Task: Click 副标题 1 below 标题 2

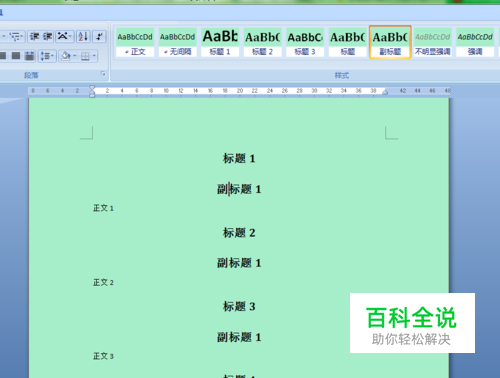Action: (x=239, y=263)
